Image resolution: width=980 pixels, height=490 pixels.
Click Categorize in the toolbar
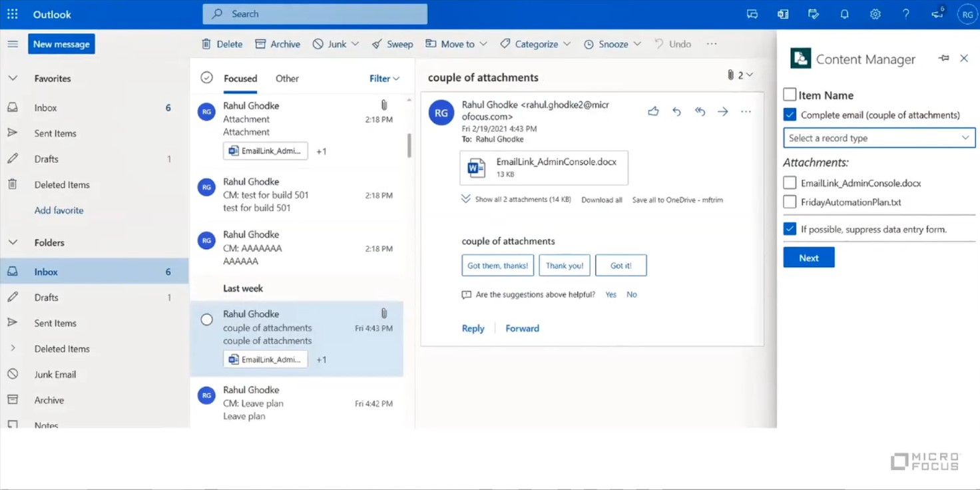(x=529, y=44)
